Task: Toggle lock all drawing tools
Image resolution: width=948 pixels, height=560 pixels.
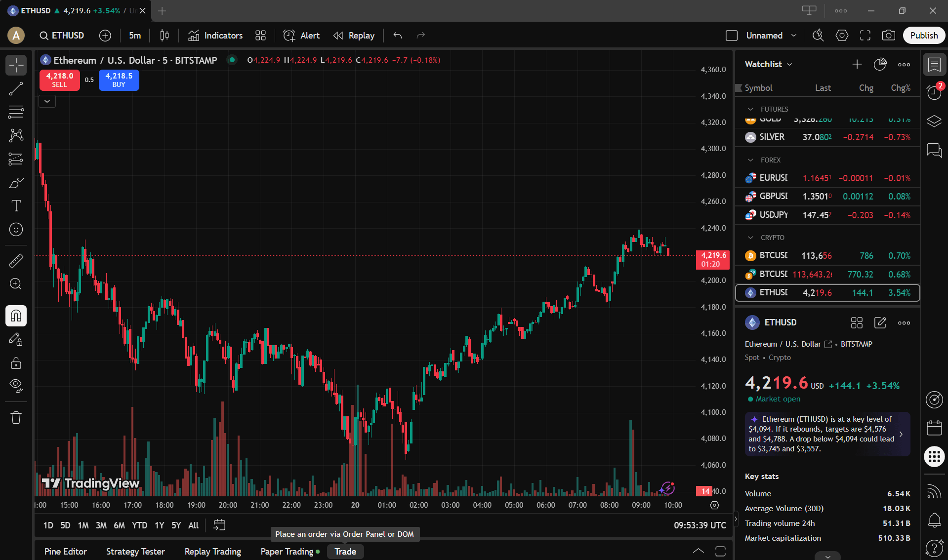Action: [16, 363]
